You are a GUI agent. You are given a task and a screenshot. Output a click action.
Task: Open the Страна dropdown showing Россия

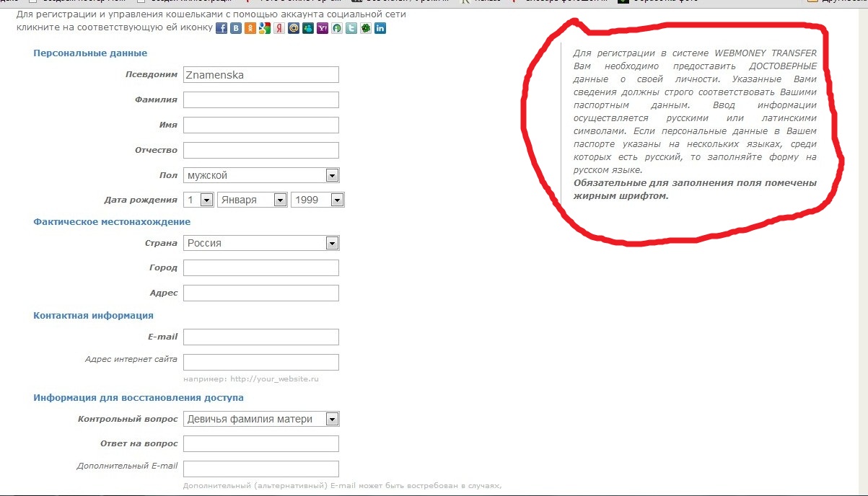pyautogui.click(x=261, y=243)
